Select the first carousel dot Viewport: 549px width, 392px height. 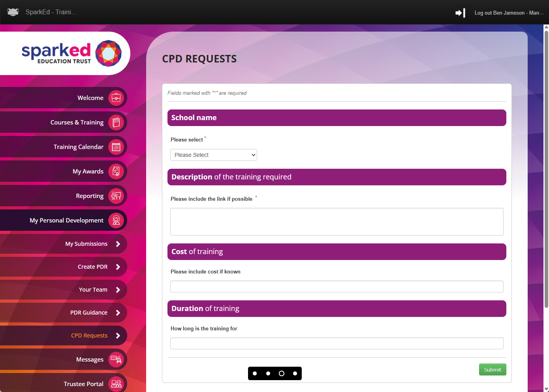click(x=255, y=373)
